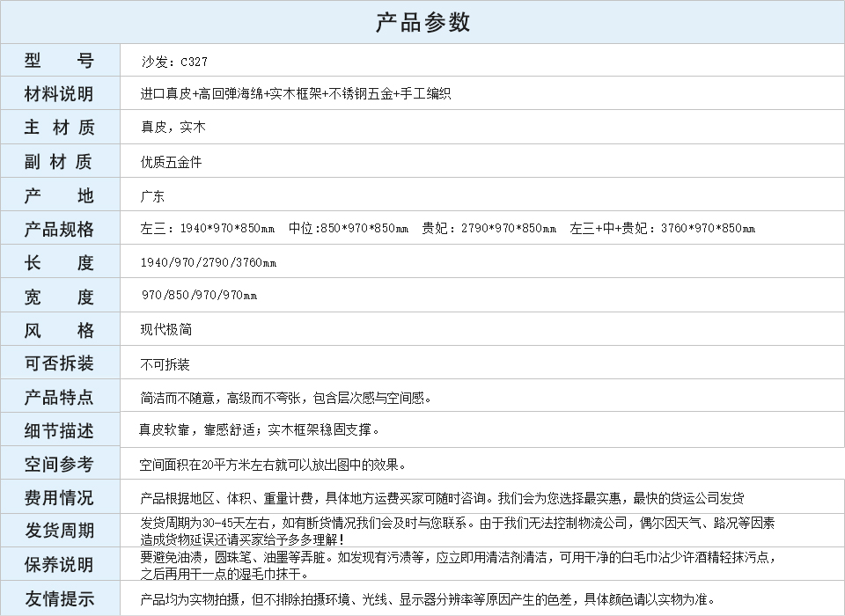Viewport: 845px width, 616px height.
Task: Click the 型号 row label
Action: (x=59, y=61)
